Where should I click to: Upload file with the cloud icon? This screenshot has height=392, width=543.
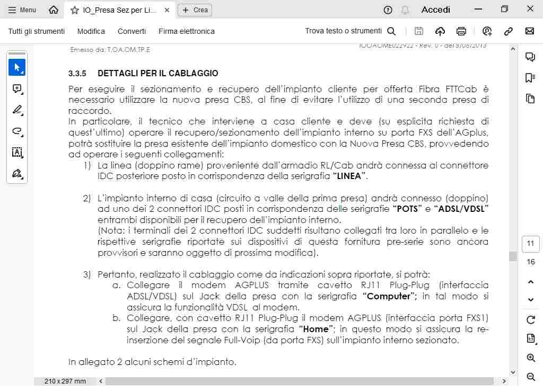(x=440, y=31)
